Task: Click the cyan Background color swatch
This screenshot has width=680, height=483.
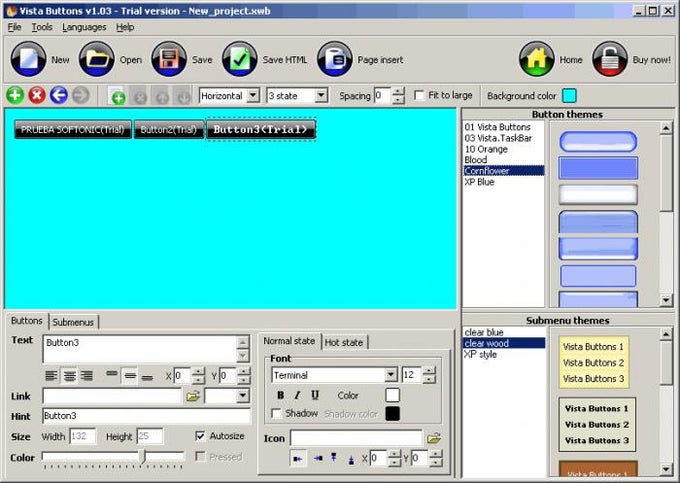Action: [x=569, y=95]
